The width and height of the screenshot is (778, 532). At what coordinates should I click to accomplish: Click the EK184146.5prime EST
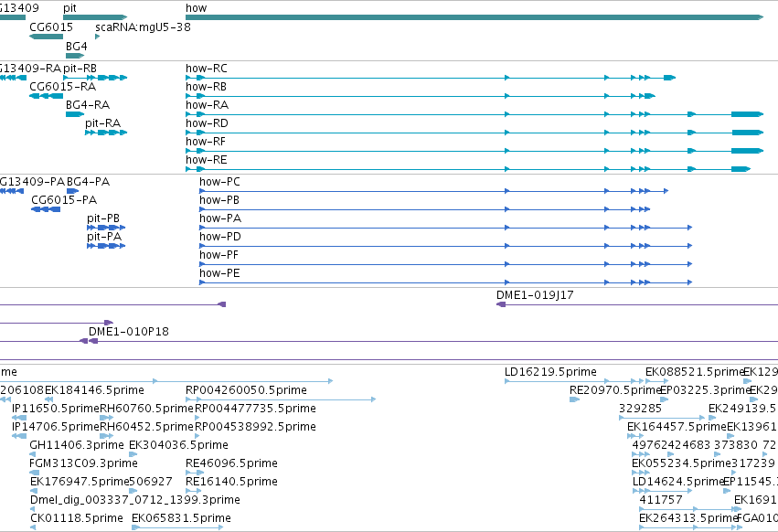coord(48,399)
